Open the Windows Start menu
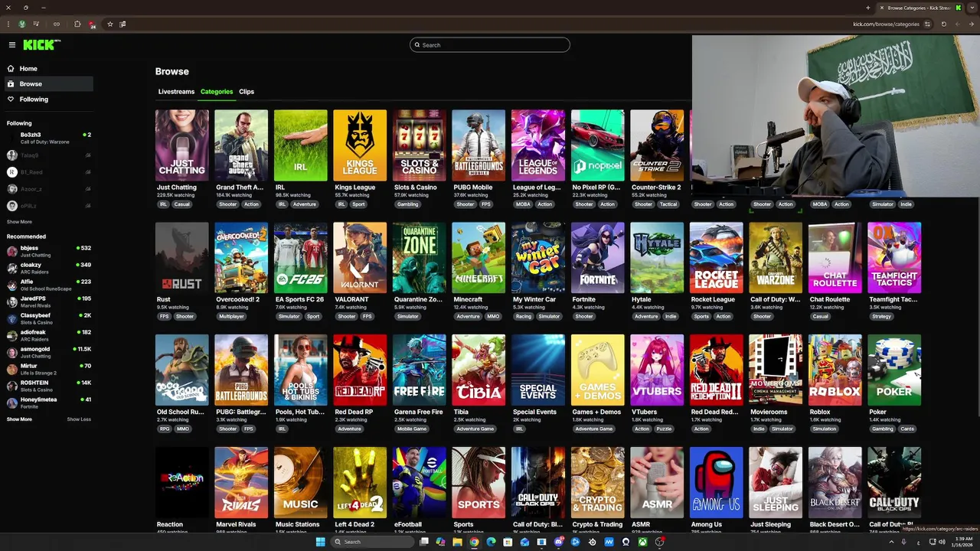This screenshot has width=980, height=551. click(321, 542)
